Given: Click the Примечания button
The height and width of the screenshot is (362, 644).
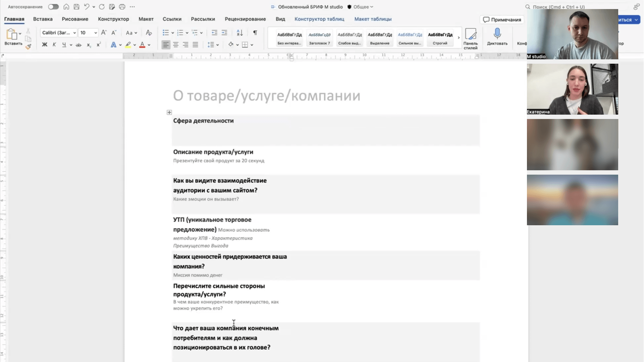Looking at the screenshot, I should [x=502, y=20].
